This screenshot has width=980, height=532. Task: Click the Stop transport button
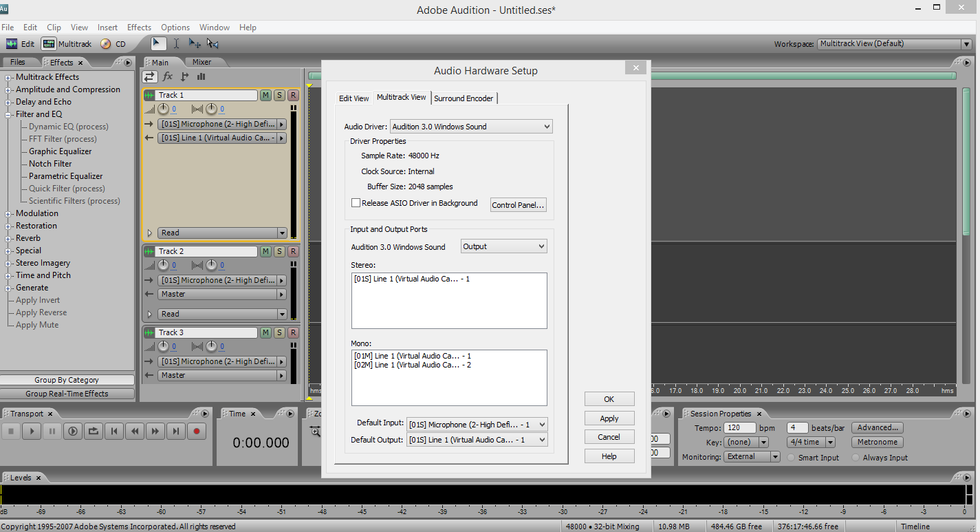(x=11, y=431)
